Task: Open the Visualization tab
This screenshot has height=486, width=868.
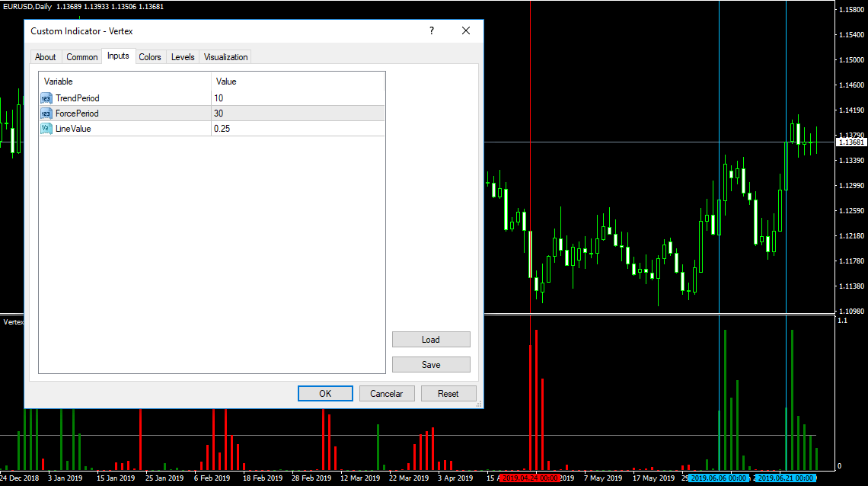Action: point(225,57)
